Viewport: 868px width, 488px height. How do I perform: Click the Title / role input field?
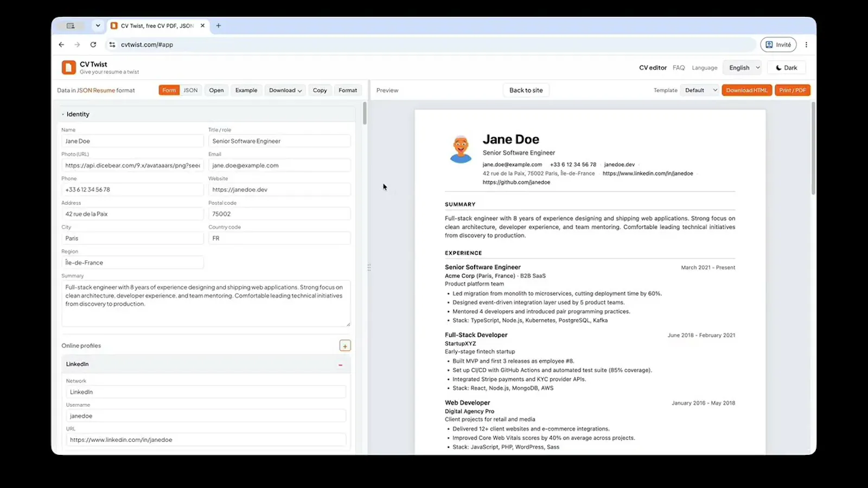(x=279, y=141)
